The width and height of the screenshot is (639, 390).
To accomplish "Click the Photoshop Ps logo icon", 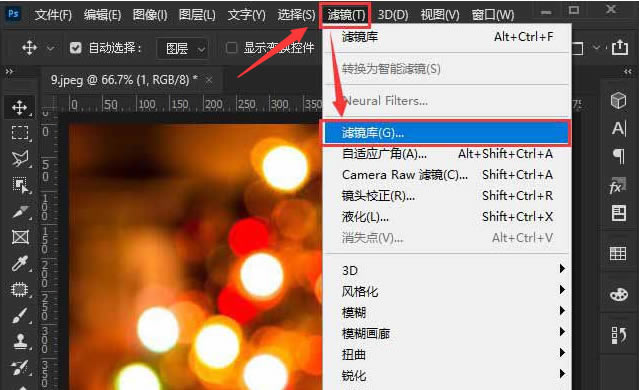I will 13,14.
